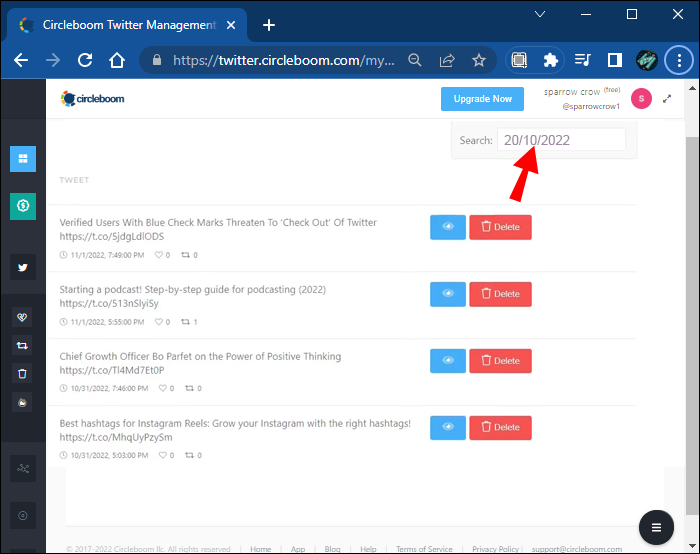Click the TWEET column header
This screenshot has width=700, height=554.
[74, 180]
